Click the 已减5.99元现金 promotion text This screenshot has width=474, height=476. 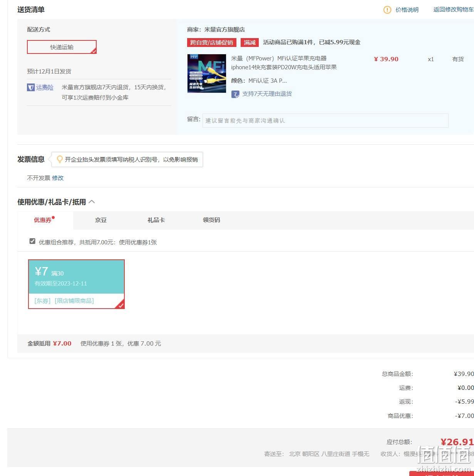pyautogui.click(x=340, y=42)
